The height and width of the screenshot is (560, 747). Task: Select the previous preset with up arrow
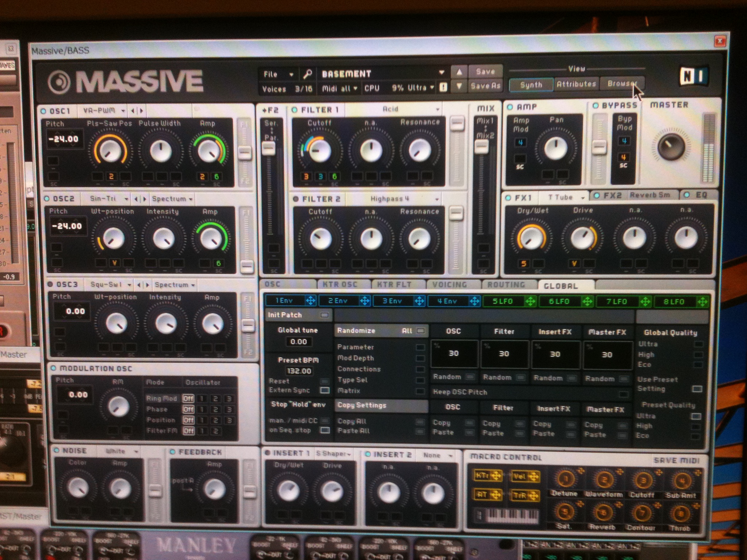459,72
